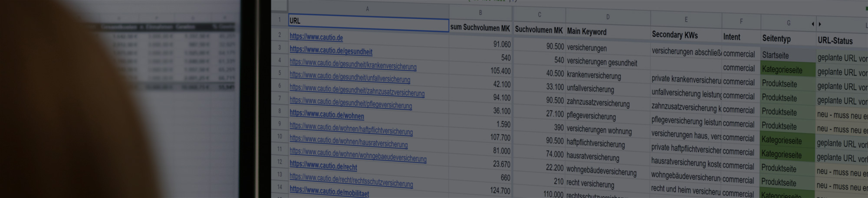Viewport: 868px width, 198px height.
Task: Open the gesundheit/pflegeversicherung link
Action: (x=351, y=103)
